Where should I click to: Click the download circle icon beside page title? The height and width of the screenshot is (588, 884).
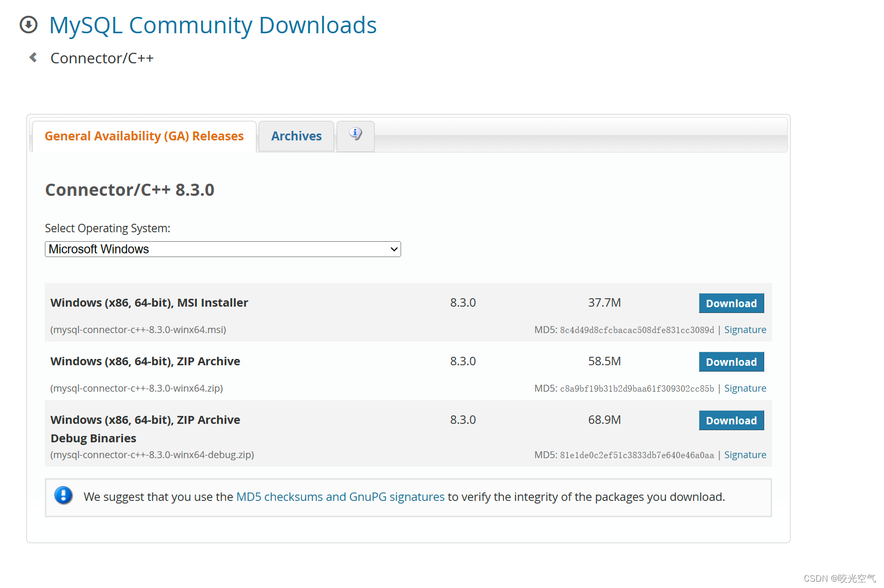tap(28, 24)
